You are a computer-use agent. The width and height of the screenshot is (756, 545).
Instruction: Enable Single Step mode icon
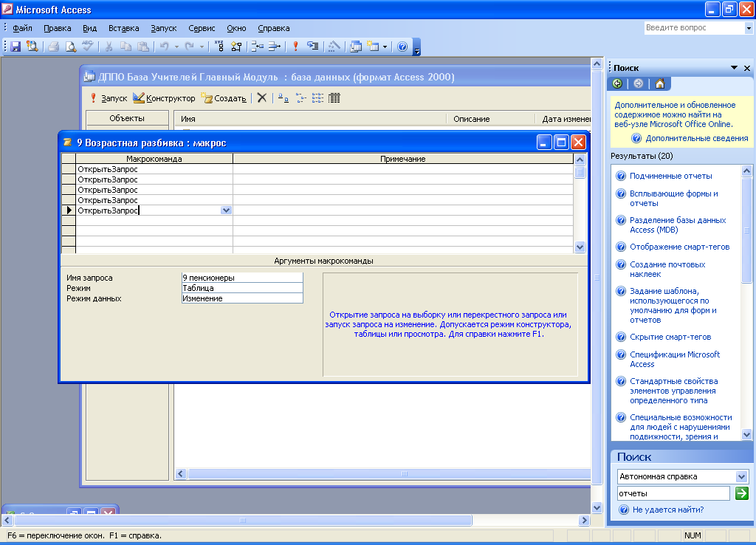tap(313, 47)
